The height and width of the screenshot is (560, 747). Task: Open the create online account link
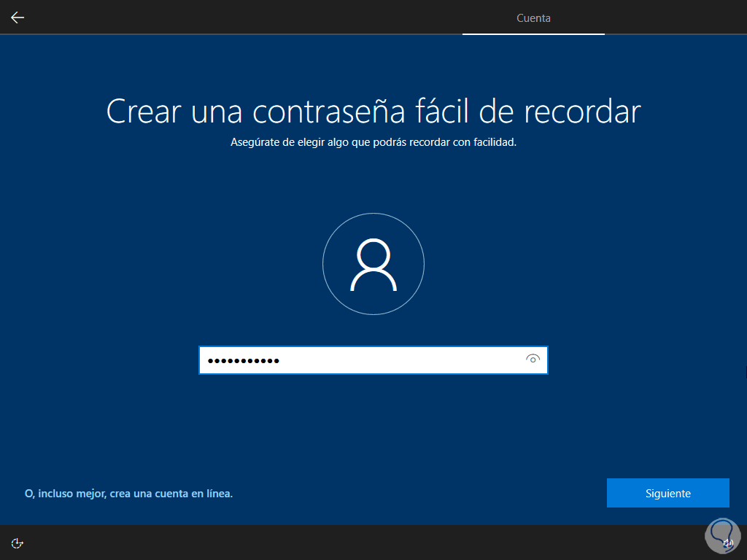point(129,493)
